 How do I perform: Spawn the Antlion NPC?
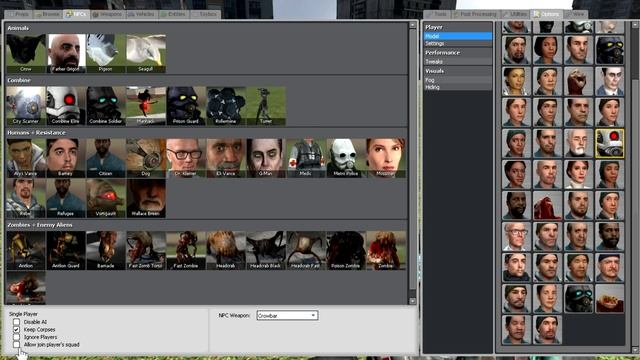(26, 250)
